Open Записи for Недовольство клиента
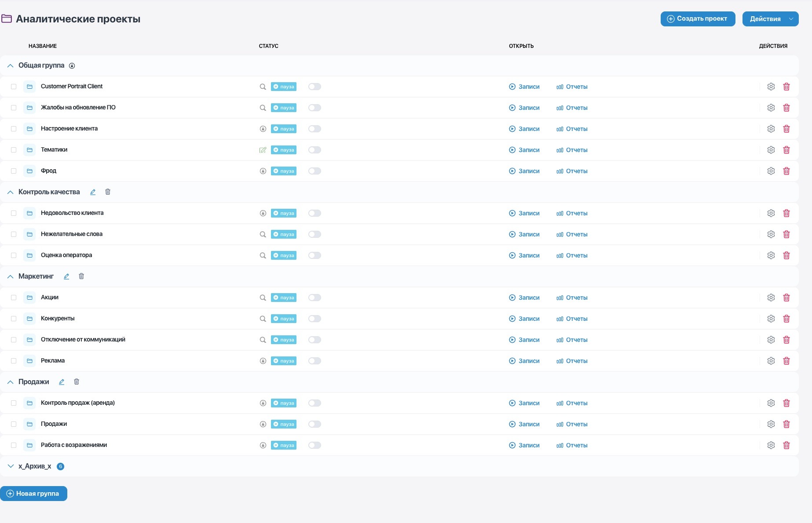The image size is (812, 523). (524, 213)
